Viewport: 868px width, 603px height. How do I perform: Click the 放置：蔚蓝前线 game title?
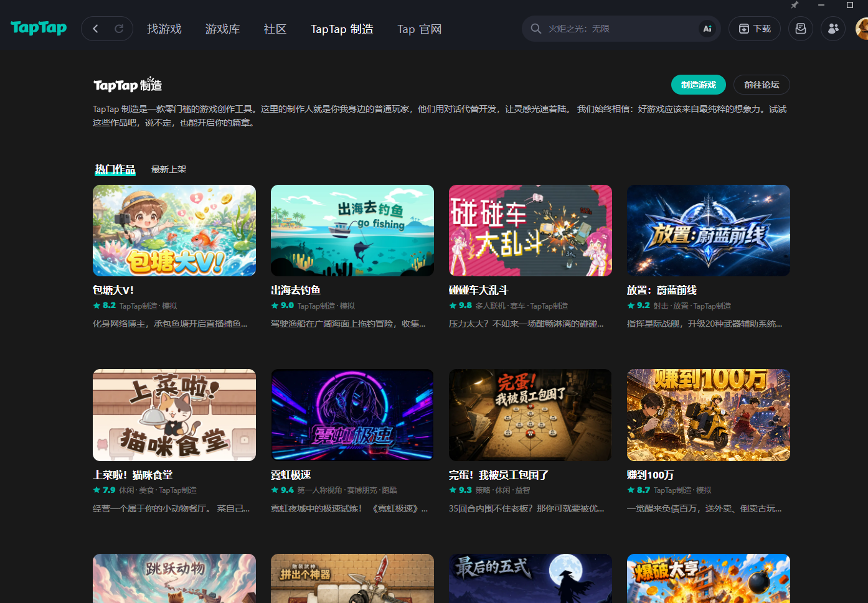click(x=662, y=290)
